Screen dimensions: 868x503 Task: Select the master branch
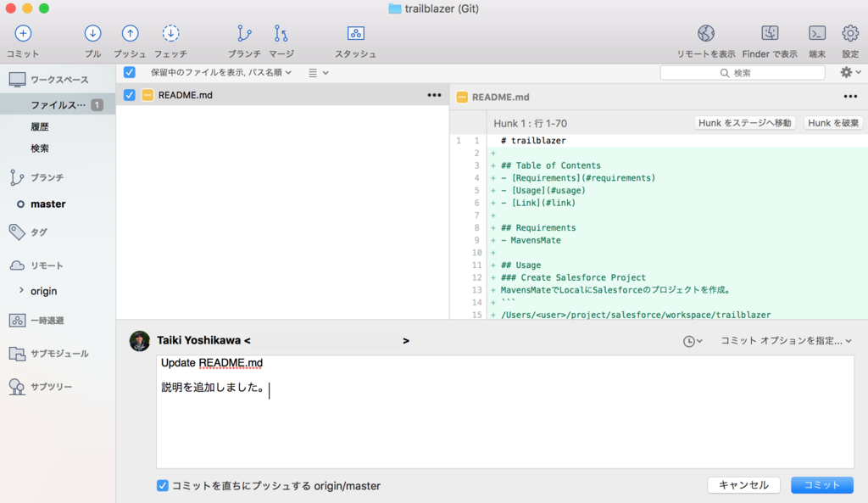click(x=48, y=204)
